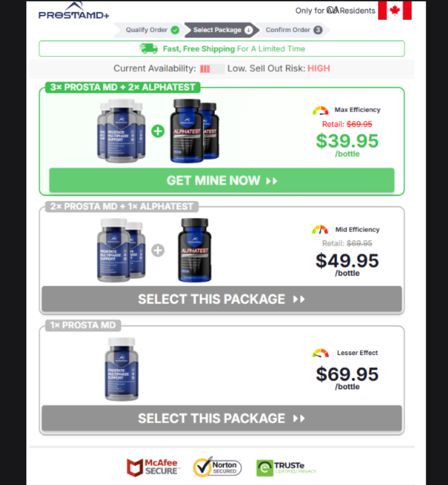Click the green plus icon between bottles
This screenshot has width=448, height=485.
[158, 131]
